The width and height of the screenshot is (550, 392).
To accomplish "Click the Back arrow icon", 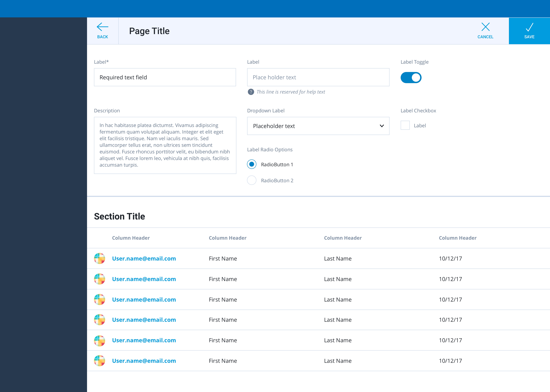I will (102, 27).
